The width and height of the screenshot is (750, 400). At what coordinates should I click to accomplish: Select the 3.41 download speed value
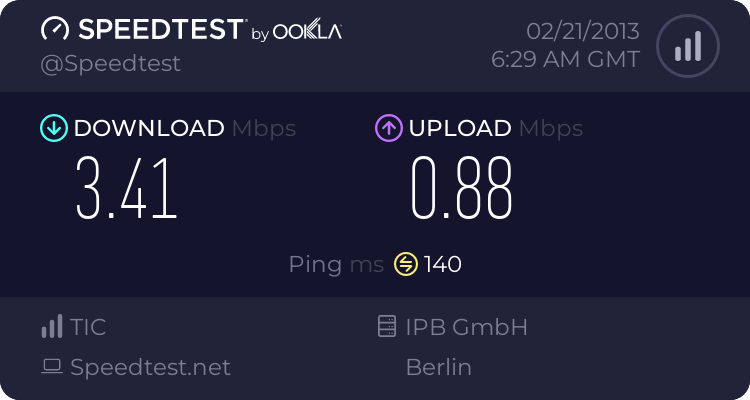(x=127, y=188)
